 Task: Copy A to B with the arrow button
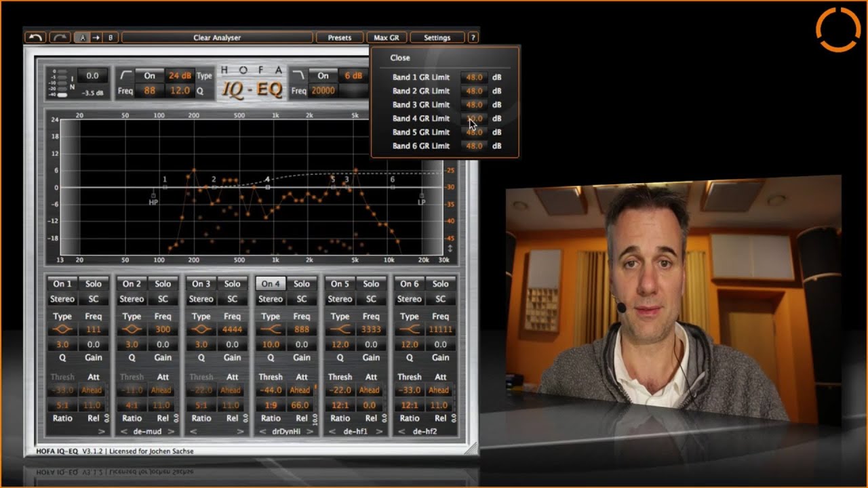coord(96,38)
